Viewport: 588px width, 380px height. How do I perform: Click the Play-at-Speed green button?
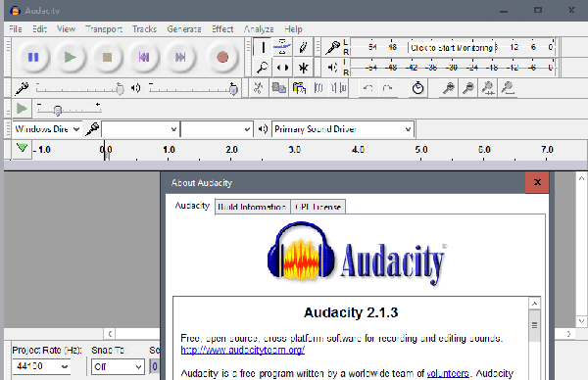(22, 109)
